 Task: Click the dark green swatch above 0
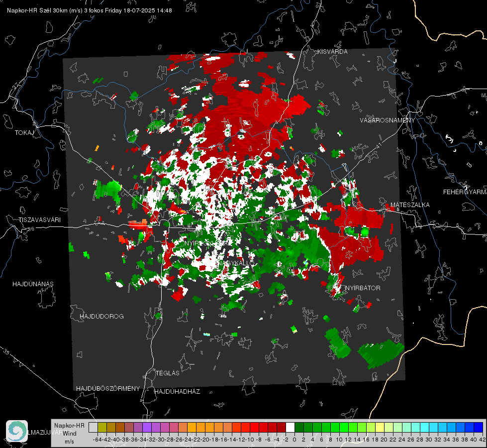299,428
